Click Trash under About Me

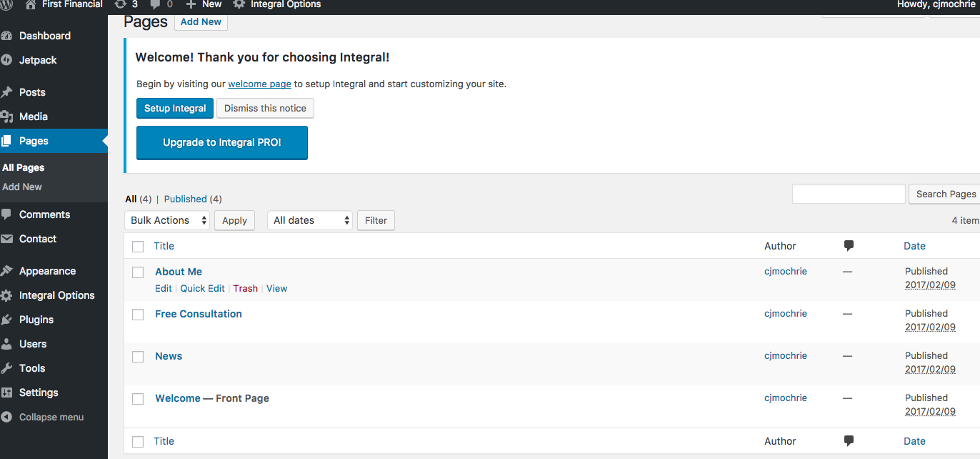[x=245, y=288]
